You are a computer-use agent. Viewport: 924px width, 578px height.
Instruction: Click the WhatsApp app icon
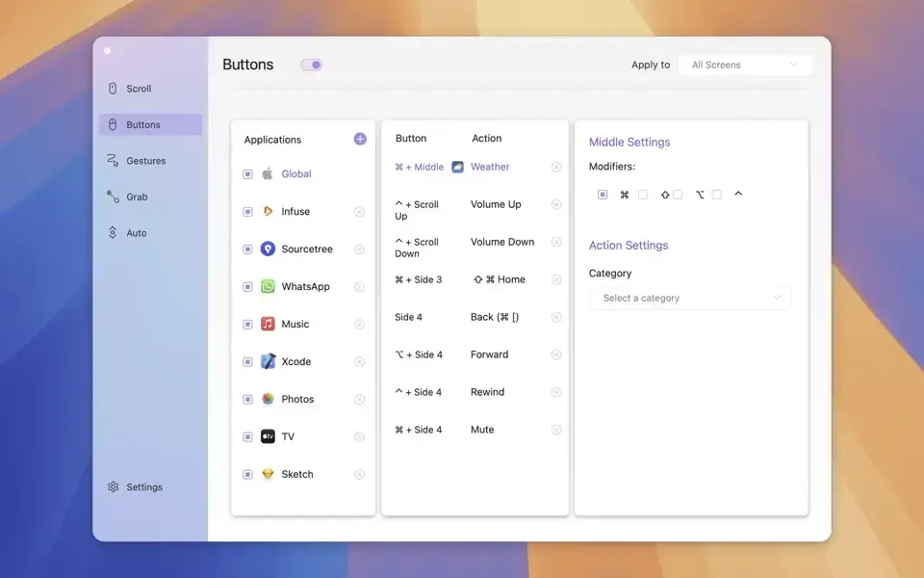click(268, 286)
